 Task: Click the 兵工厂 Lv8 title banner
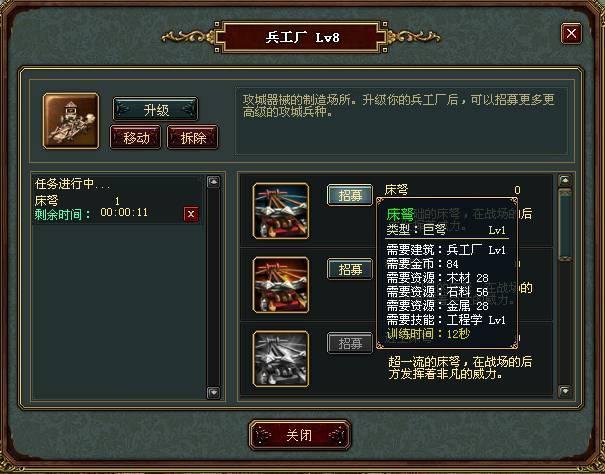coord(301,37)
